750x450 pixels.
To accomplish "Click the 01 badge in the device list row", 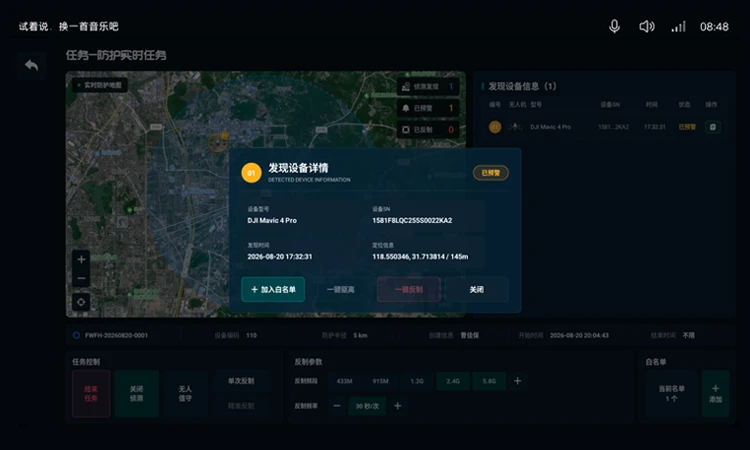I will 495,127.
